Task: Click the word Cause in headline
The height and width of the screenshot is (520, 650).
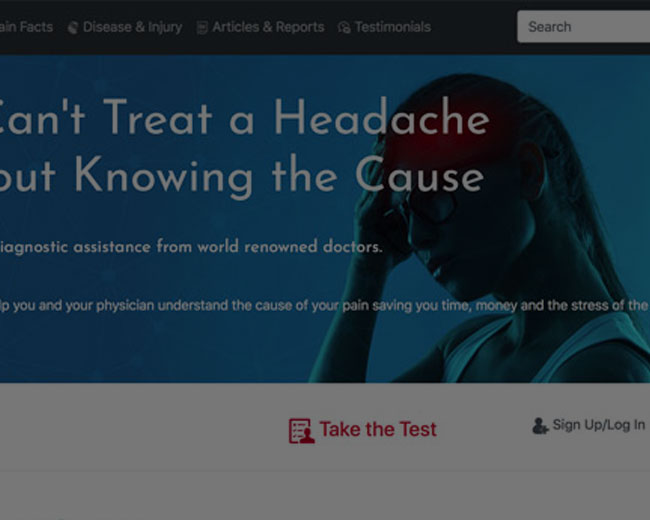Action: pos(420,175)
